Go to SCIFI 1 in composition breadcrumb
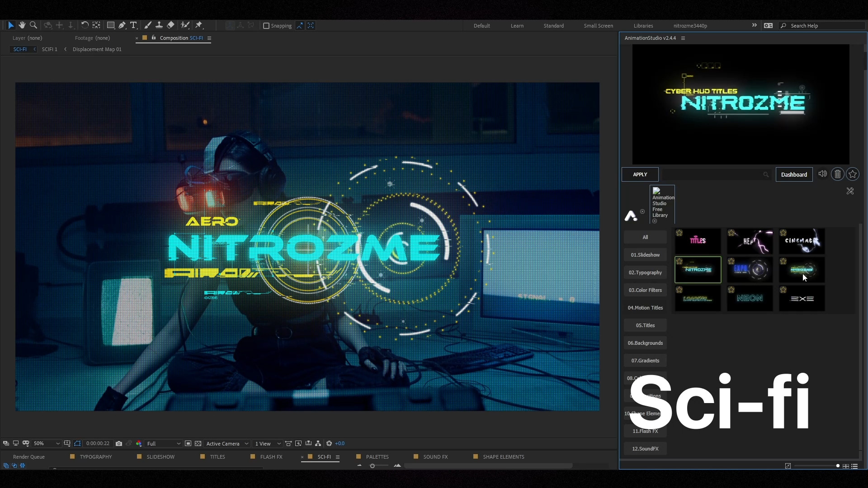868x488 pixels. [x=50, y=49]
